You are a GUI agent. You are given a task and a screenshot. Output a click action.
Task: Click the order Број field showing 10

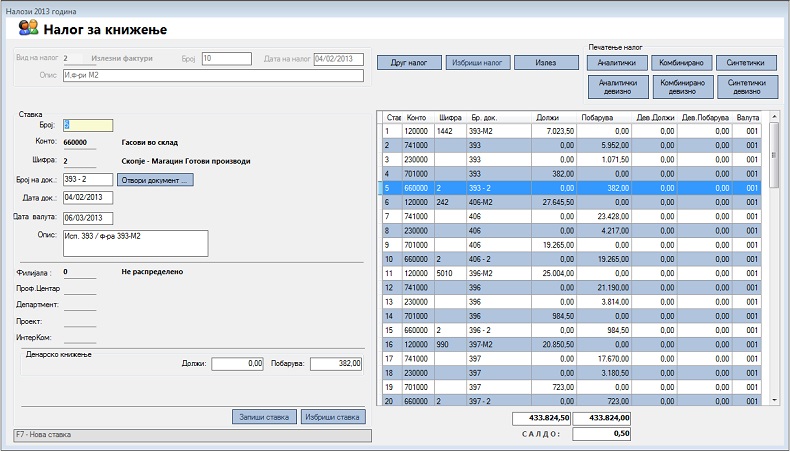coord(227,59)
